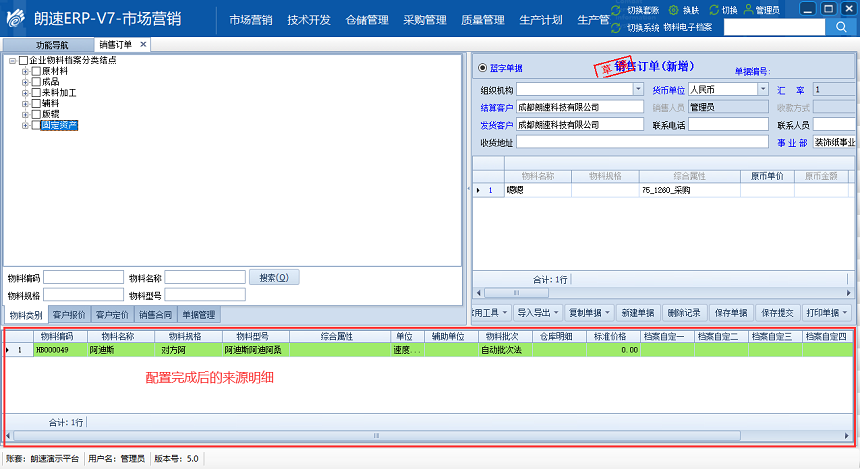Image resolution: width=860 pixels, height=469 pixels.
Task: Check the 原材料 checkbox
Action: coord(36,71)
